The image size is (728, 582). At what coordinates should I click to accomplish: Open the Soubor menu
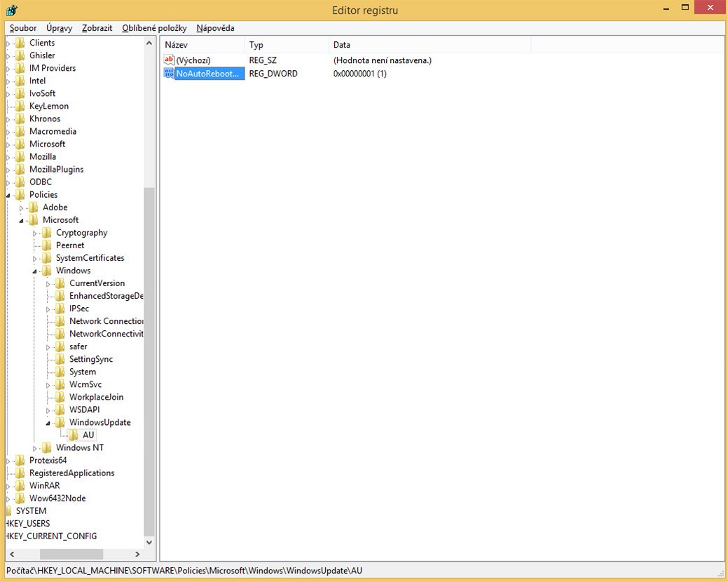(x=23, y=28)
